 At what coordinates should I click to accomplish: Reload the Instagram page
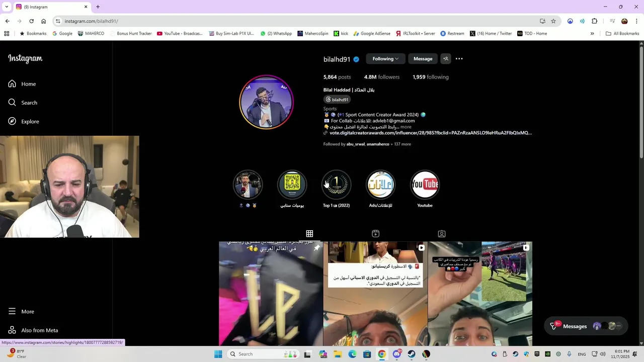click(31, 21)
